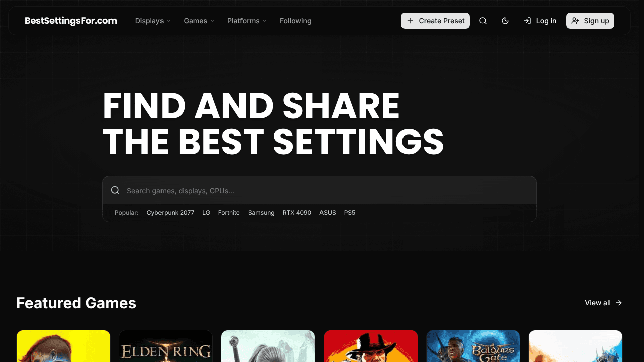Select the Cyberpunk 2077 popular search
644x362 pixels.
(x=171, y=213)
